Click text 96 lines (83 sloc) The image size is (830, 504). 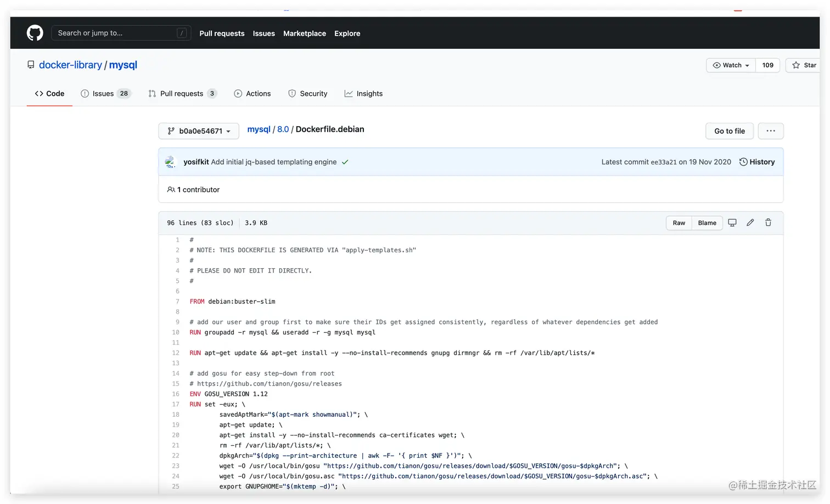point(200,223)
